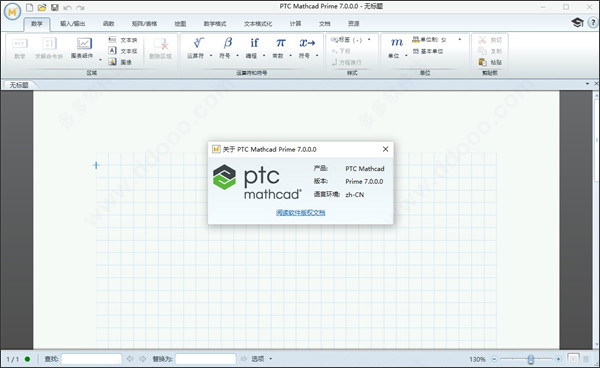Close the About PTC Mathcad Prime dialog
Image resolution: width=600 pixels, height=368 pixels.
(x=385, y=149)
